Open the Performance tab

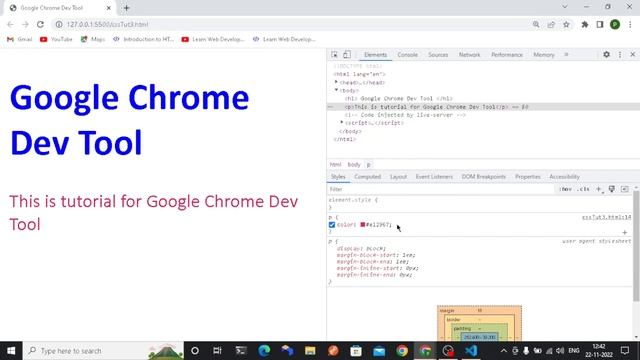[507, 55]
